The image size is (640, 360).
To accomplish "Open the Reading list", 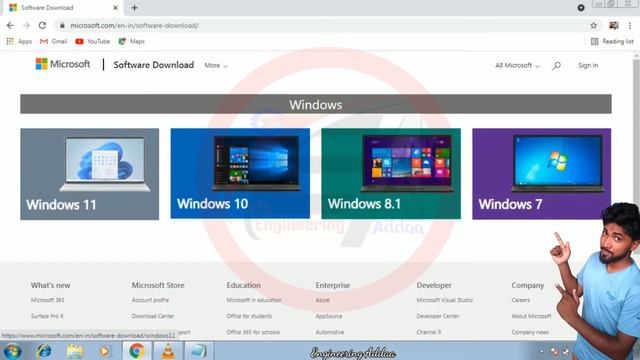I will (612, 41).
